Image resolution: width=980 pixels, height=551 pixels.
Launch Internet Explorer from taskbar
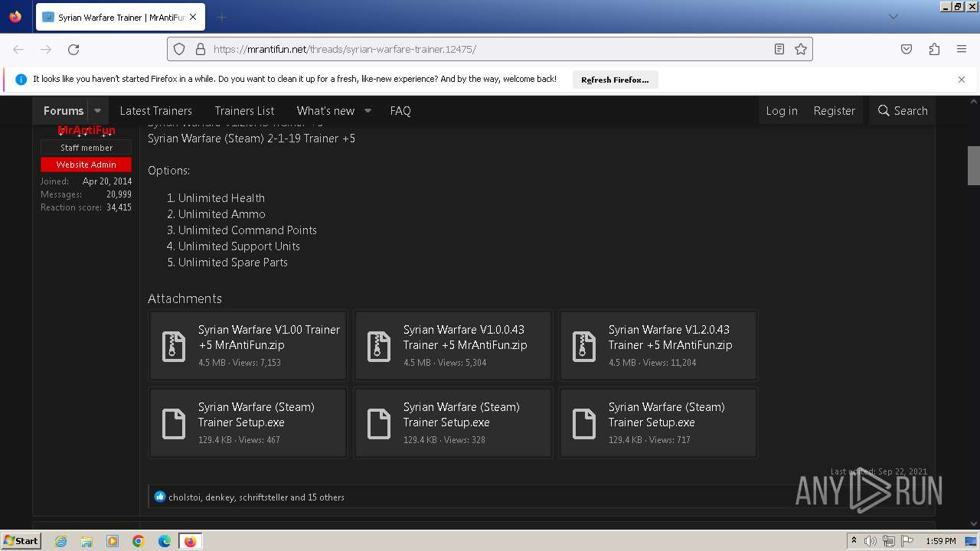coord(60,541)
